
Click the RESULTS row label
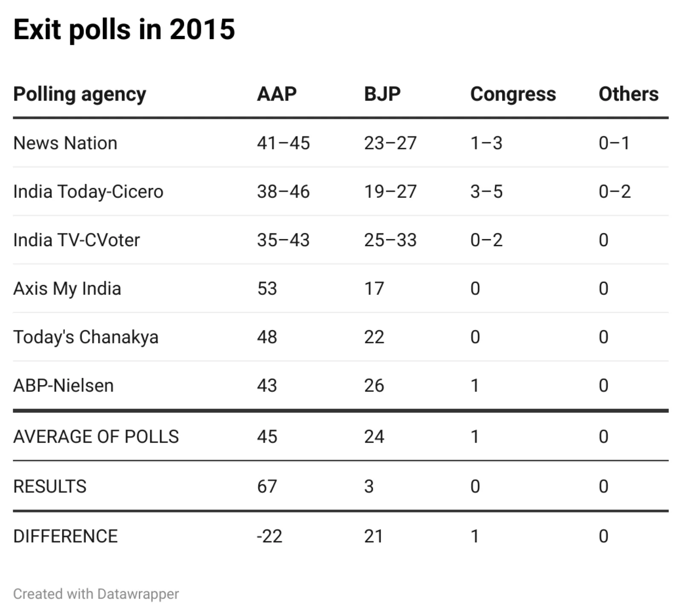point(50,486)
